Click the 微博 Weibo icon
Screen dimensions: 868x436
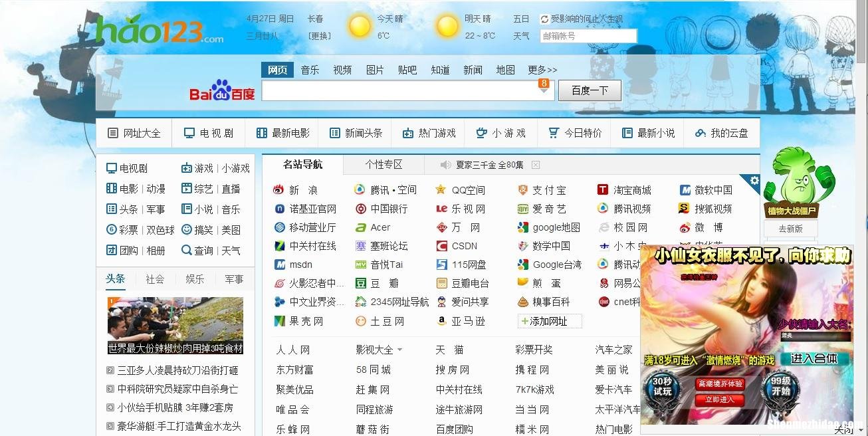pos(685,227)
